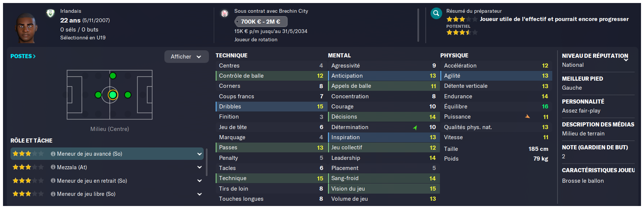
Task: Click info icon next to Meneur de jeu libre
Action: coord(53,194)
